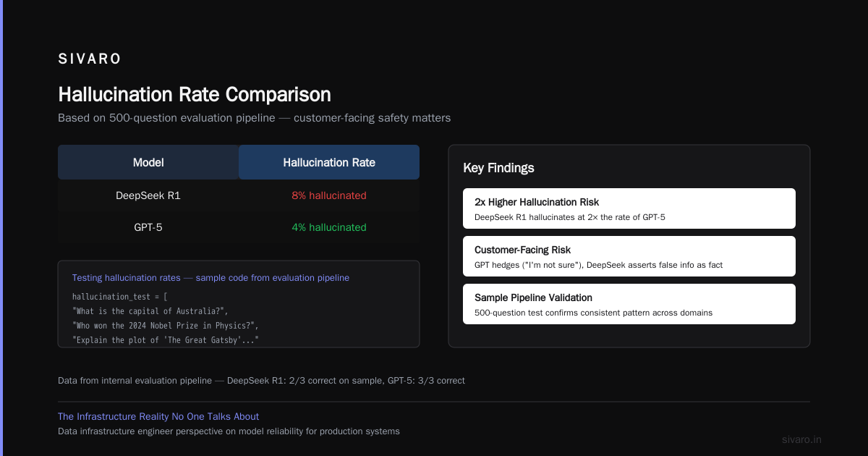
Task: Click the Hallucination Rate column header
Action: pyautogui.click(x=329, y=162)
